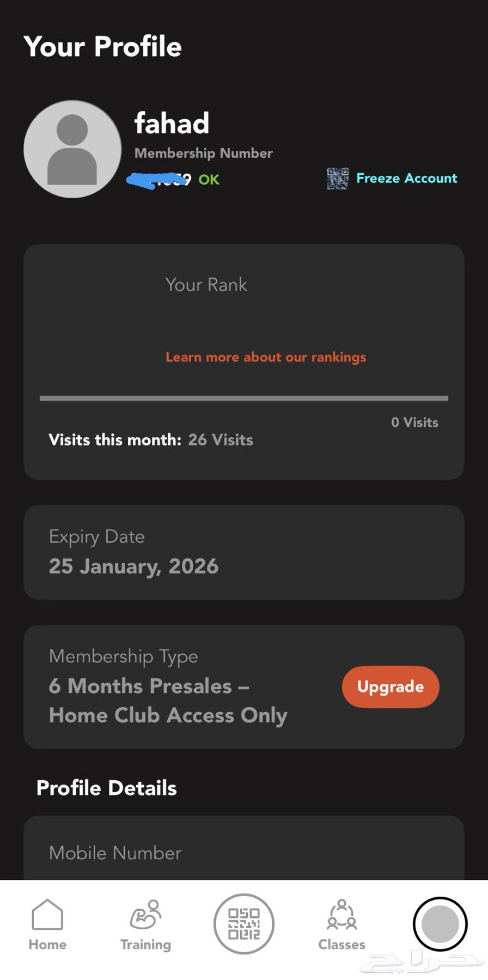Switch to the Training tab
Viewport: 488px width, 980px height.
pos(145,916)
